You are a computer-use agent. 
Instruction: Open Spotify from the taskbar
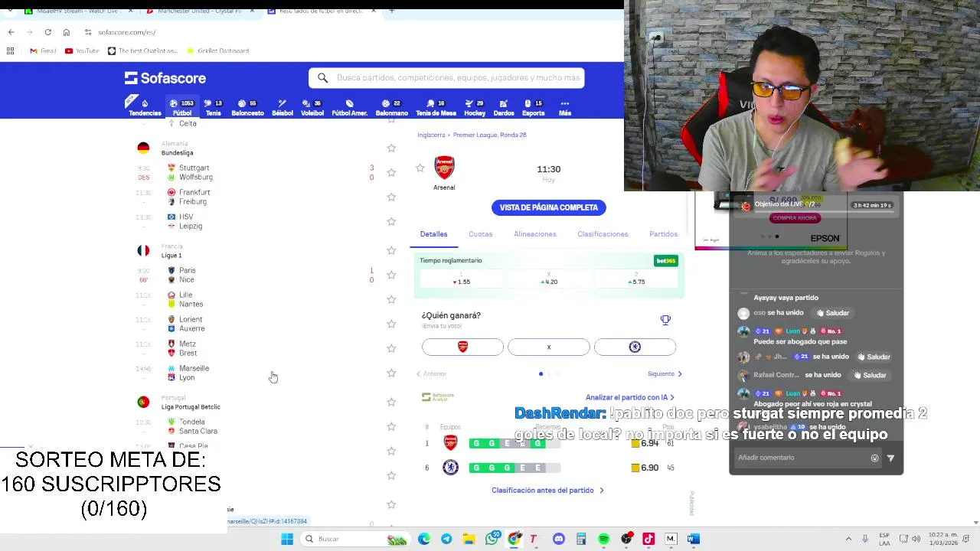click(x=603, y=539)
